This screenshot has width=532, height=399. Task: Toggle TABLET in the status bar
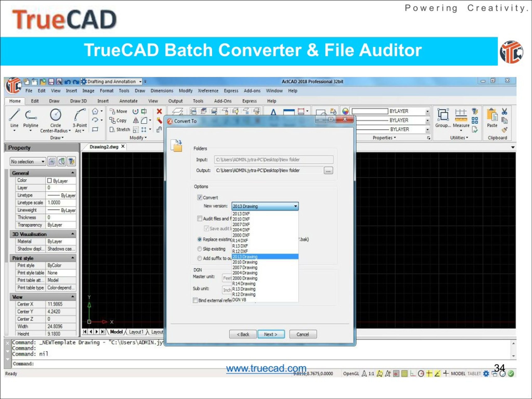click(x=474, y=373)
